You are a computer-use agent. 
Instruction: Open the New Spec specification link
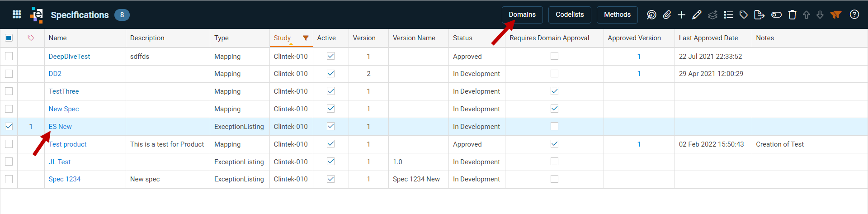point(64,109)
